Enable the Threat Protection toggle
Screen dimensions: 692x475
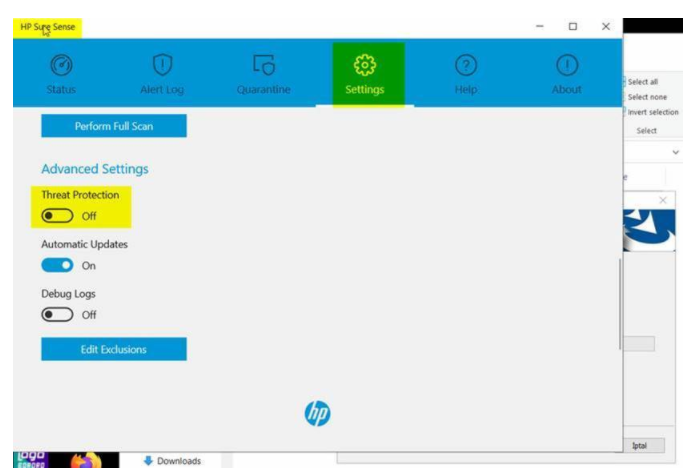coord(57,216)
